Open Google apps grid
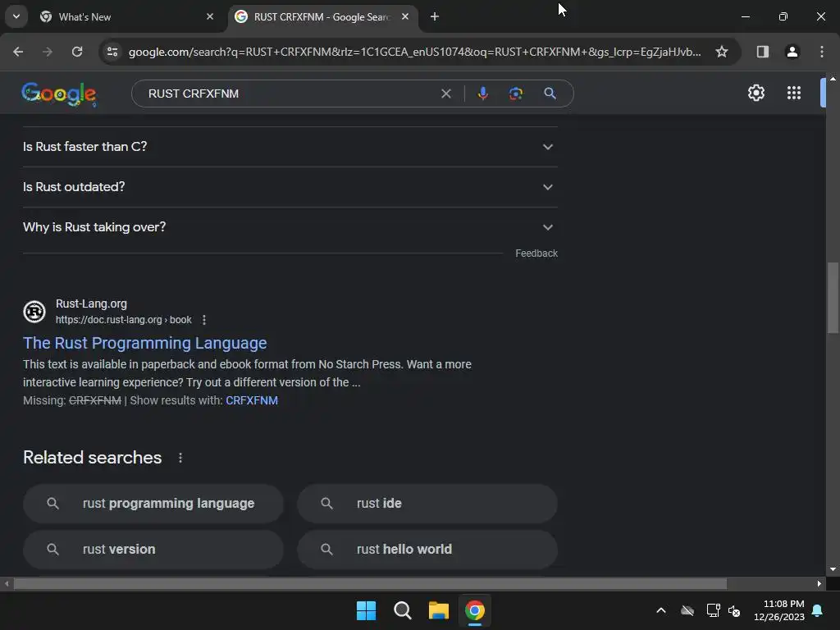The width and height of the screenshot is (840, 630). (x=794, y=93)
